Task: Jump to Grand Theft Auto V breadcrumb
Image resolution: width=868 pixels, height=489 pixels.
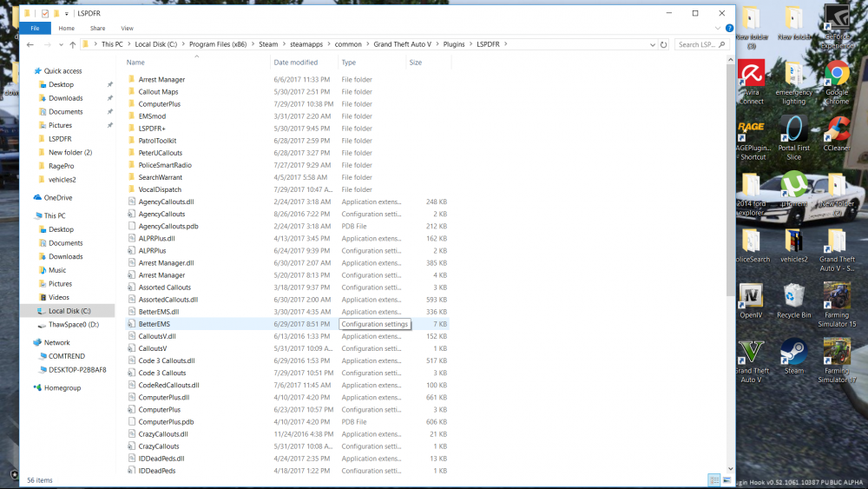Action: pyautogui.click(x=402, y=44)
